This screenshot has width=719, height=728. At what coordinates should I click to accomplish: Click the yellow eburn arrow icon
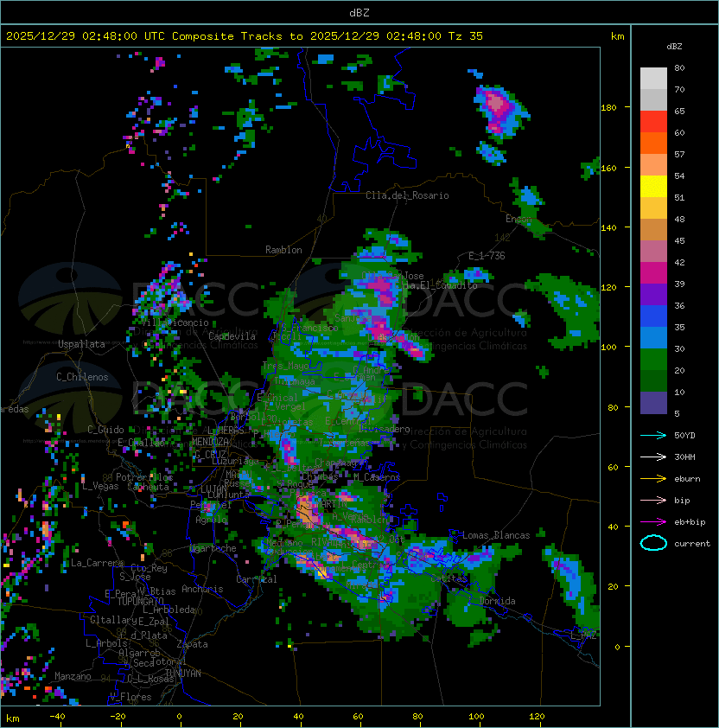click(x=653, y=479)
